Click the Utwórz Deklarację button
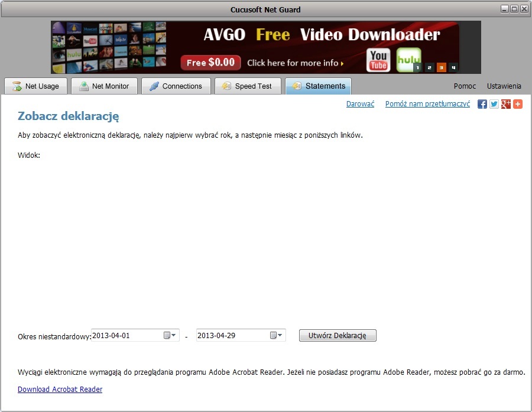The image size is (532, 412). click(x=338, y=335)
